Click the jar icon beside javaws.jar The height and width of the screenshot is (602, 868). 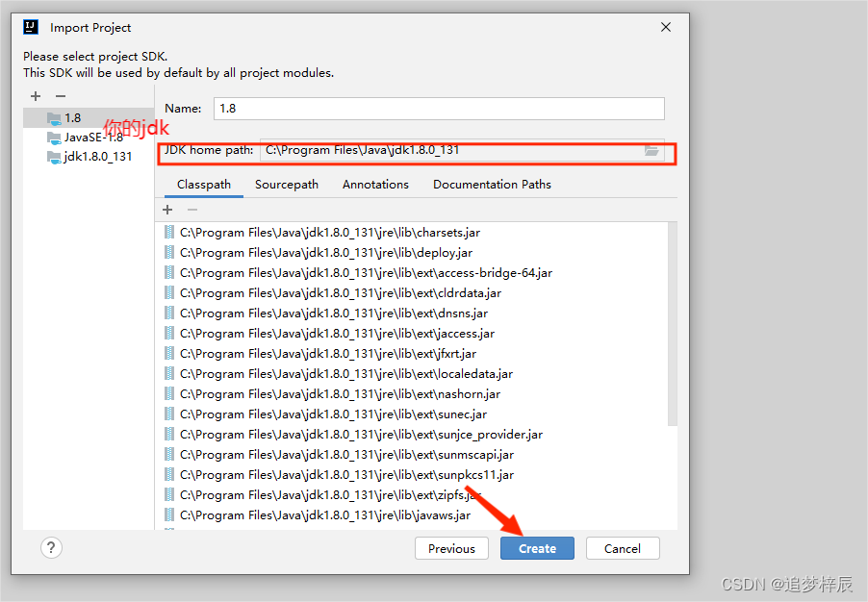[x=169, y=514]
